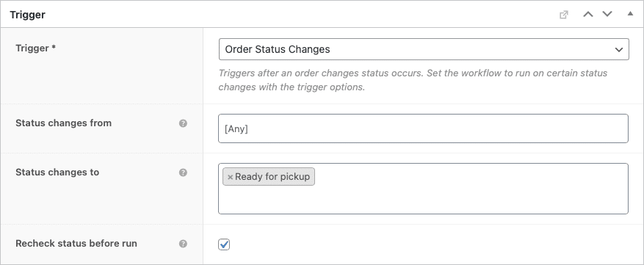644x265 pixels.
Task: Show help for Recheck status before run
Action: click(183, 244)
